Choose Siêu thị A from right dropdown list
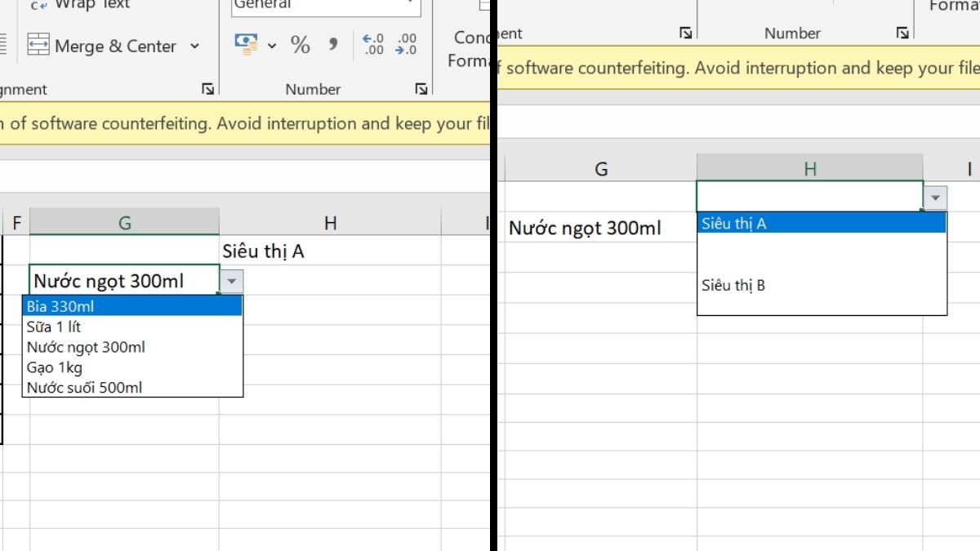Image resolution: width=980 pixels, height=551 pixels. (x=822, y=224)
